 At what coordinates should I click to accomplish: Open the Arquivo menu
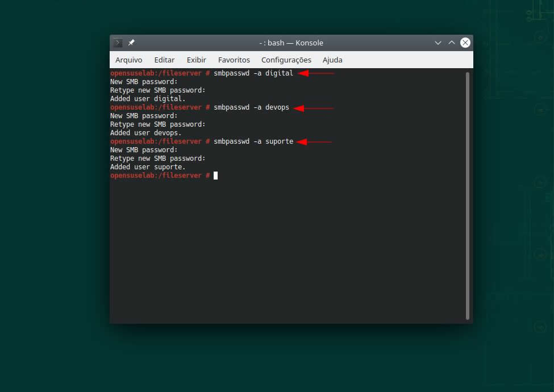click(128, 60)
